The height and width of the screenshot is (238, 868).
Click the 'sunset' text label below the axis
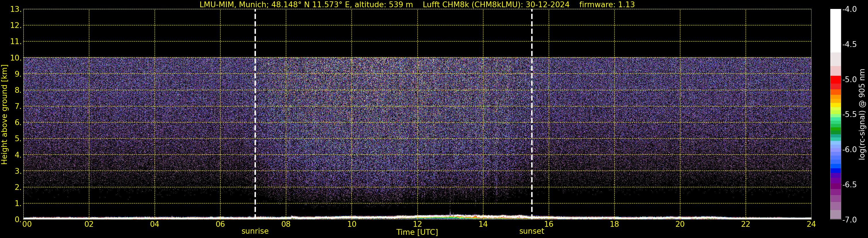531,231
